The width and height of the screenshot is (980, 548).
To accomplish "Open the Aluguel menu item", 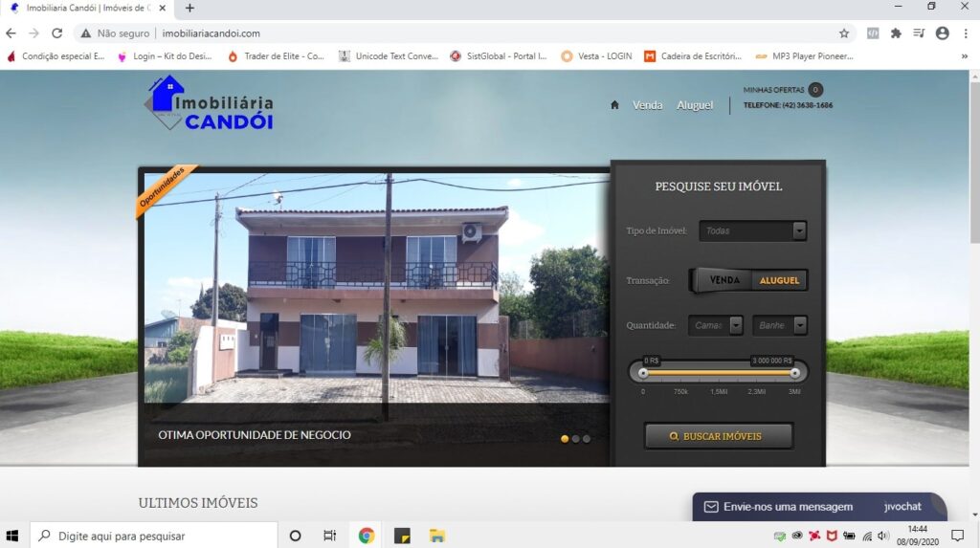I will 695,105.
